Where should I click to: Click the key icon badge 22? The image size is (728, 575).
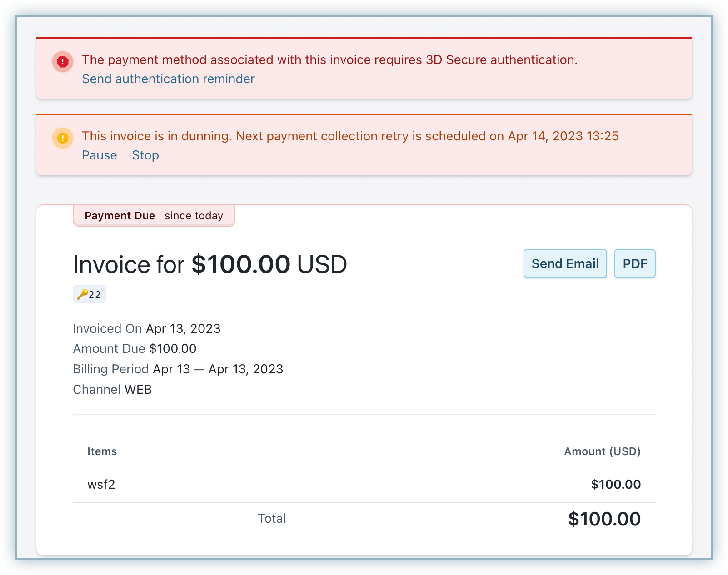pyautogui.click(x=89, y=295)
